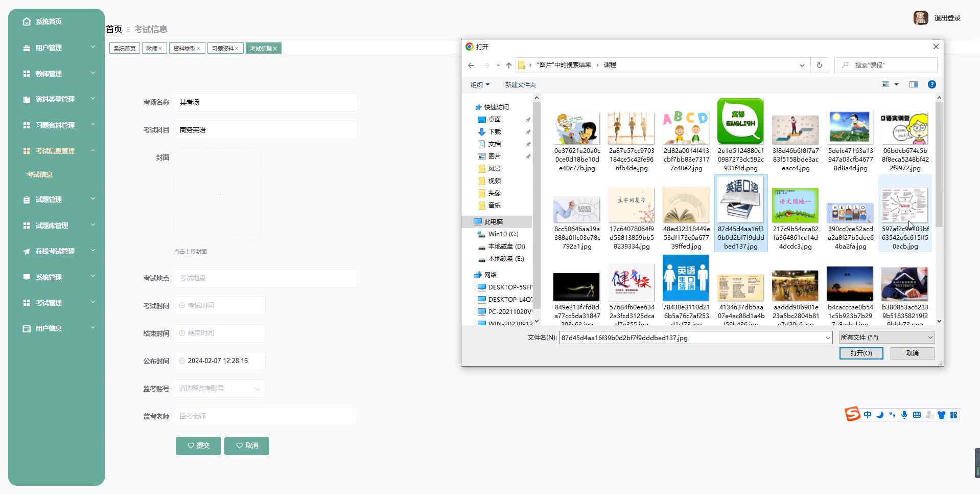Select 下载 in navigation tree
The image size is (980, 494).
coord(494,131)
